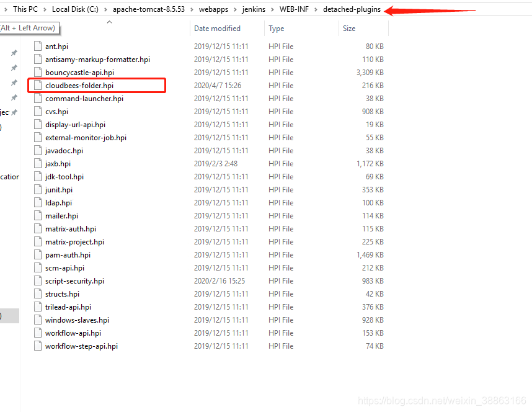Click the file icon of ant.hpi

(38, 46)
